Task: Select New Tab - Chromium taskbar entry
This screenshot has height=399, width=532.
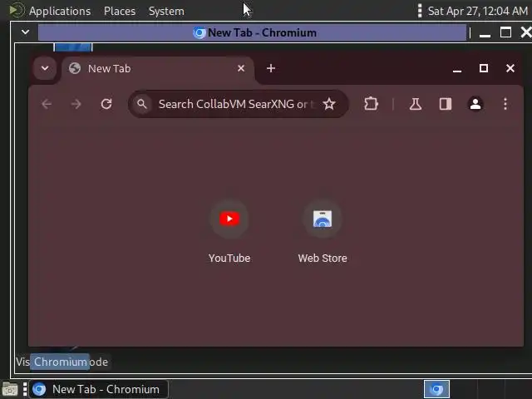Action: pyautogui.click(x=99, y=389)
